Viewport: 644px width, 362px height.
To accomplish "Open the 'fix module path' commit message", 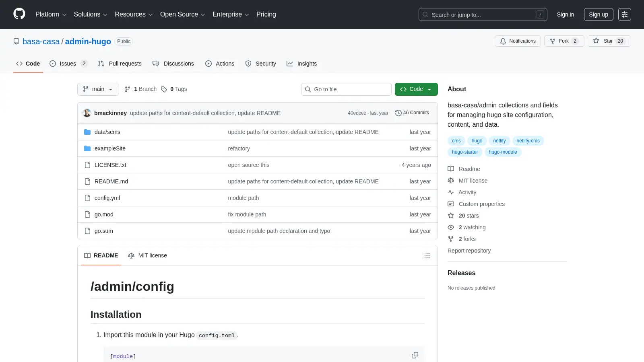I will point(247,214).
